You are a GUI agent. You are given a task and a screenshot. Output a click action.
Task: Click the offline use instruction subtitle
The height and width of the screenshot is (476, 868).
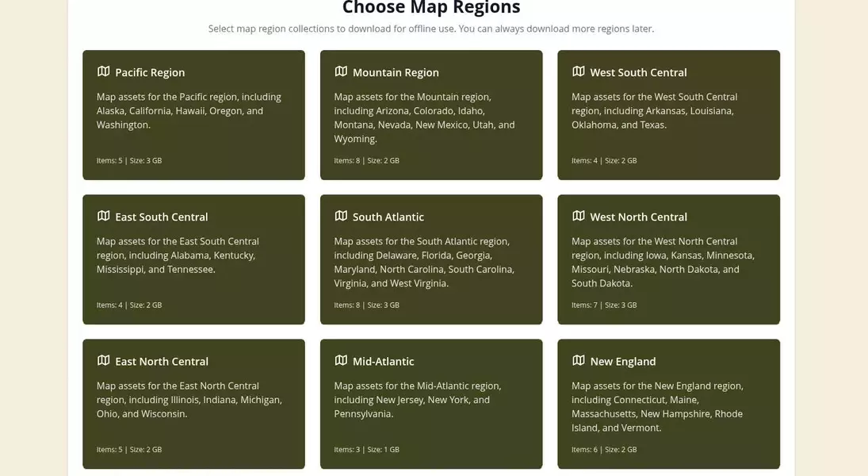point(431,29)
